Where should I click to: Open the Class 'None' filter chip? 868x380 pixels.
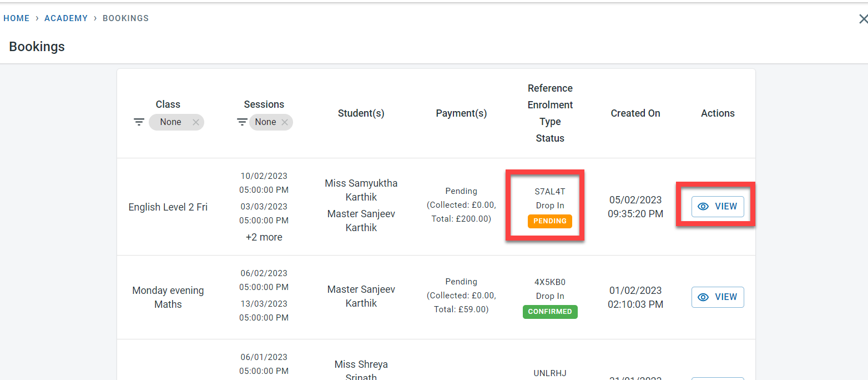point(170,122)
